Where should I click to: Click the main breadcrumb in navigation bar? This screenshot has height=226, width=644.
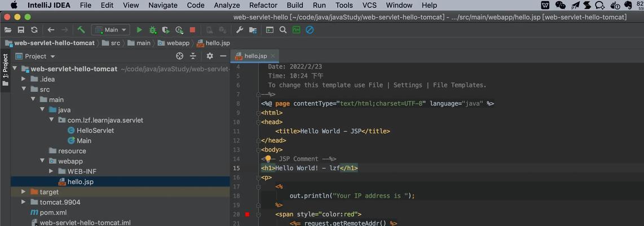click(139, 43)
